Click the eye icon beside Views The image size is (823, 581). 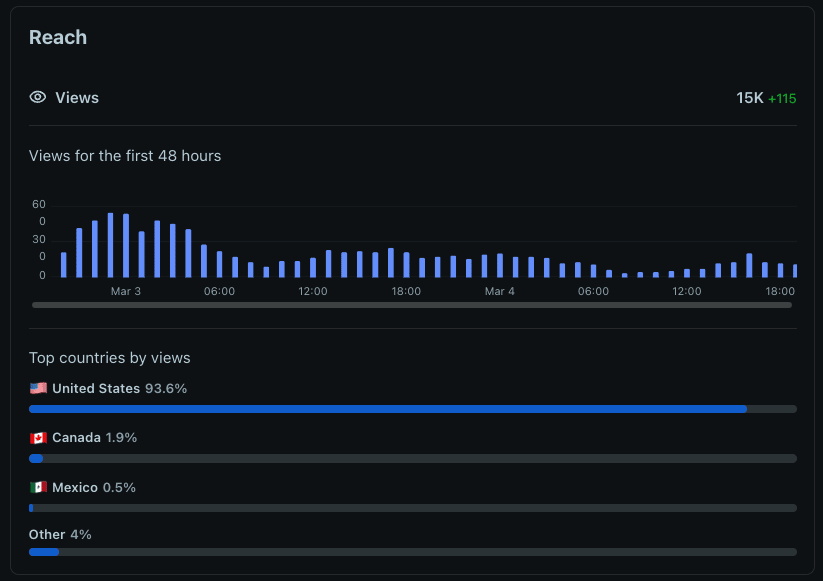click(38, 98)
